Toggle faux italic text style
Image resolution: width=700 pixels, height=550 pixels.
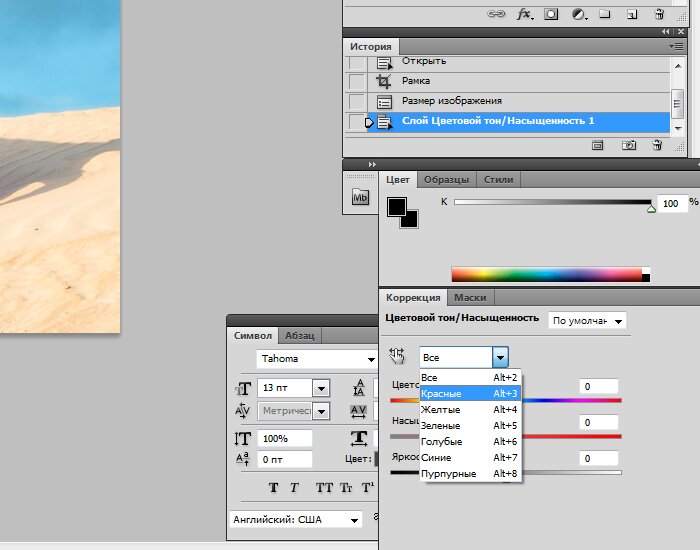coord(295,488)
